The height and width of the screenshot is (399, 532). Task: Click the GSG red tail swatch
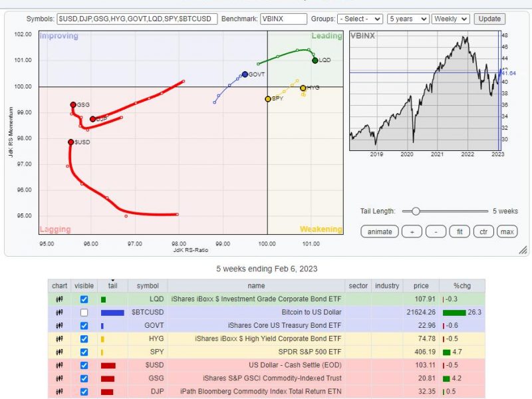(108, 378)
